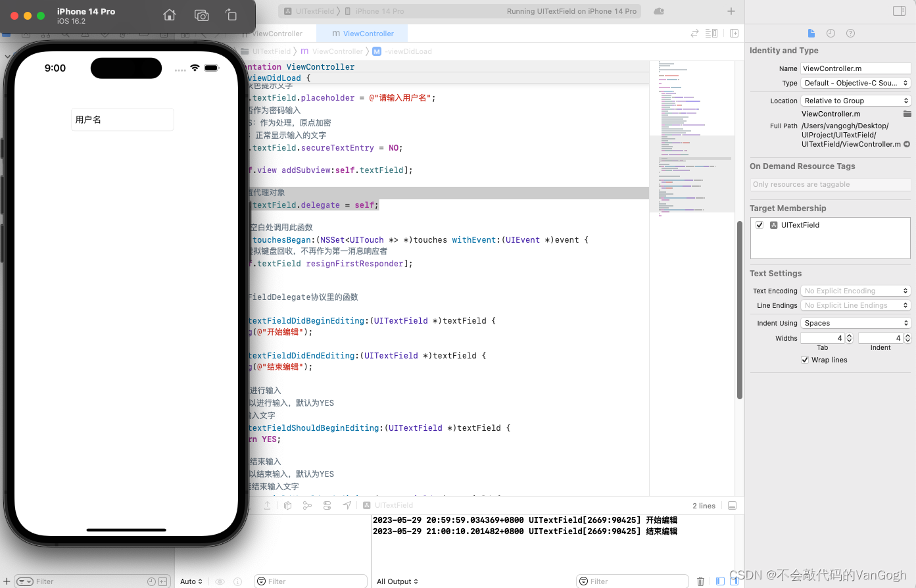Click the simulator title iPhone 14 Pro

(x=86, y=12)
